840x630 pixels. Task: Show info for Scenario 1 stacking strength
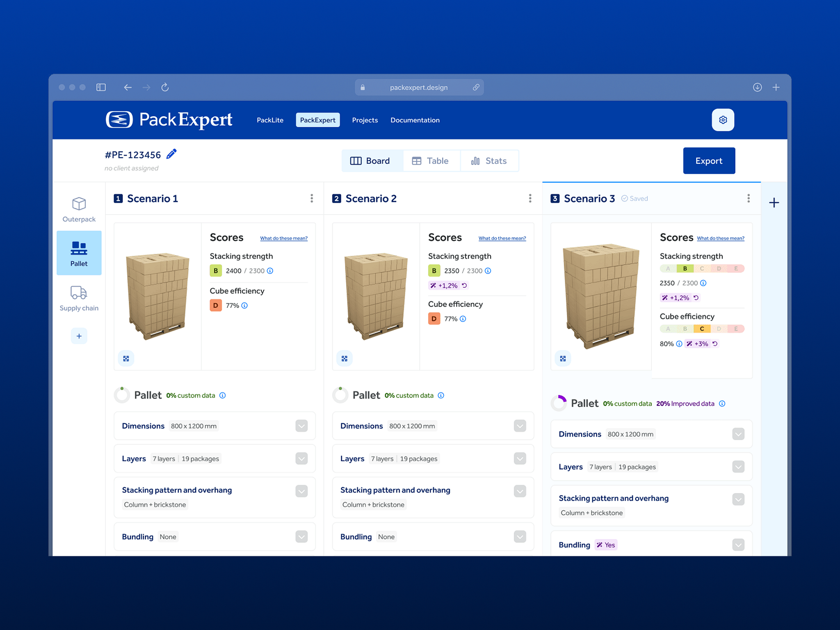point(270,271)
